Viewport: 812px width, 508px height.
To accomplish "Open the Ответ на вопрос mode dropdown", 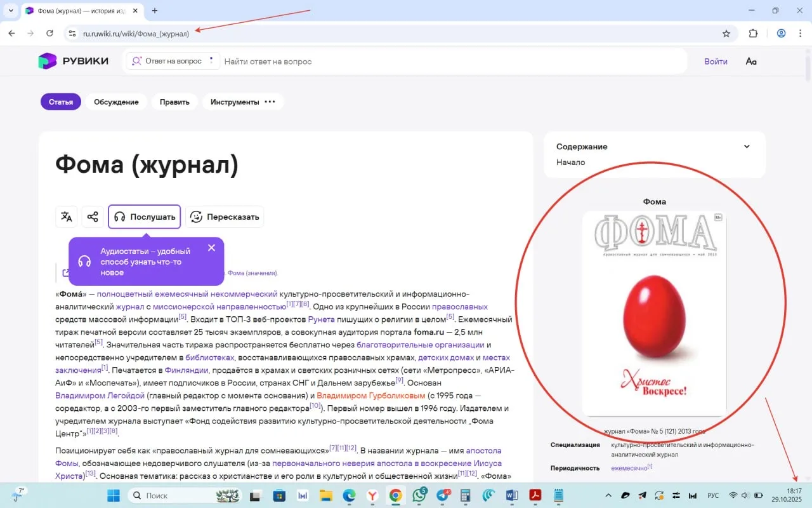I will coord(171,61).
